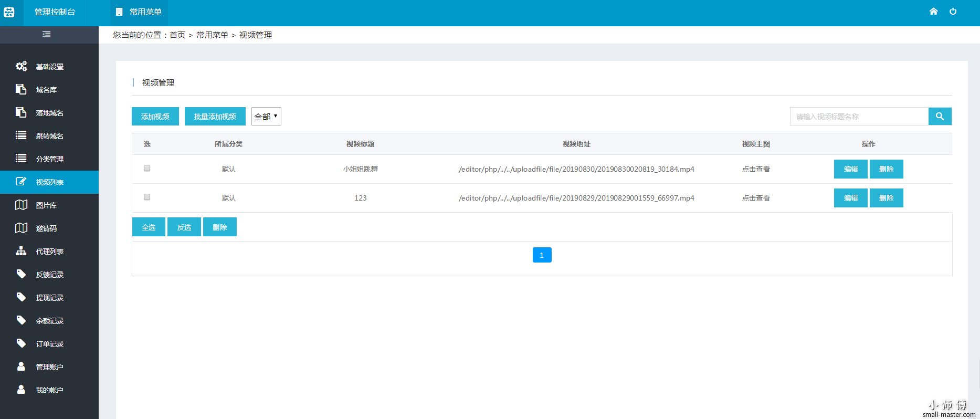Click the 反选 button
The width and height of the screenshot is (980, 419).
pos(184,227)
